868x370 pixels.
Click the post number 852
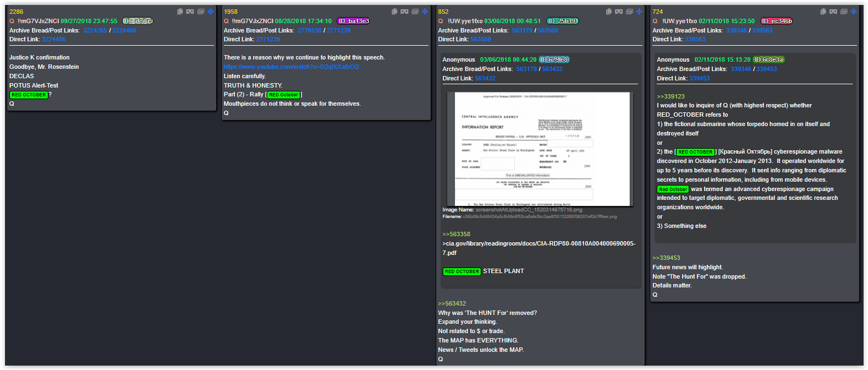[x=443, y=12]
